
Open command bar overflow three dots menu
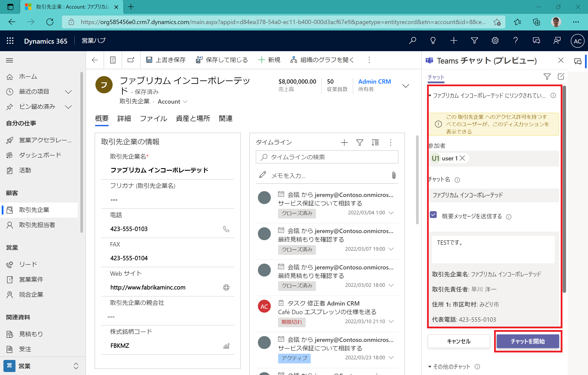tap(369, 60)
